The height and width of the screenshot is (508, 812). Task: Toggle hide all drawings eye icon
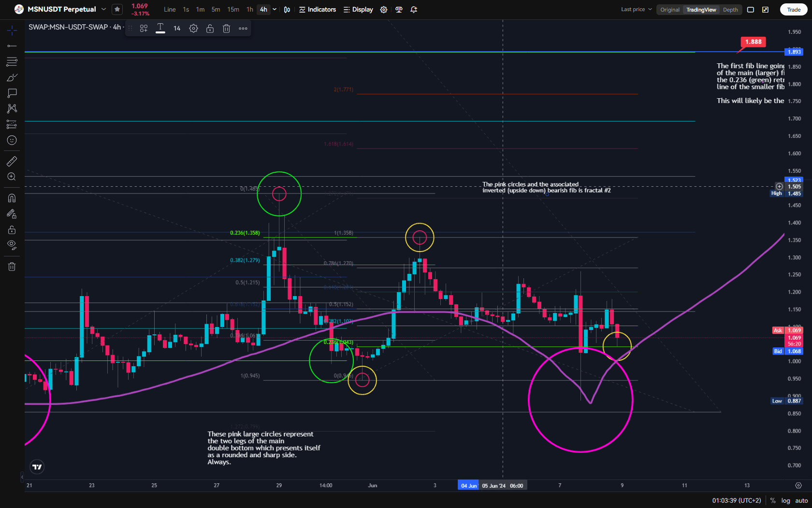tap(12, 245)
